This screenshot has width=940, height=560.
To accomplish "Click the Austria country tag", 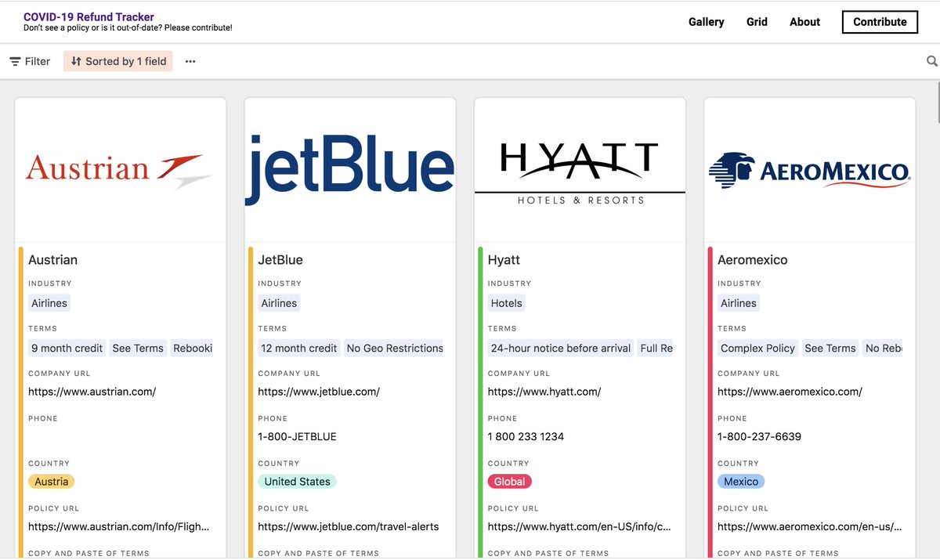I will coord(52,482).
